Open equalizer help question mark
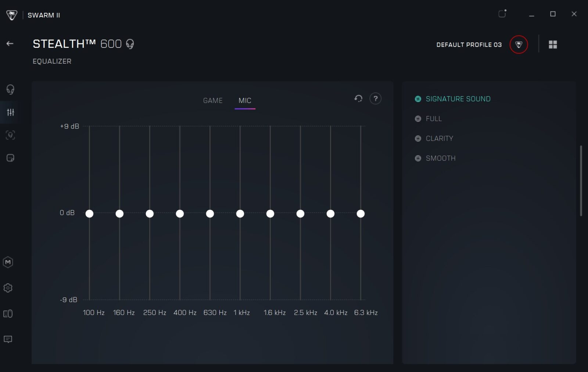The image size is (588, 372). (x=375, y=99)
